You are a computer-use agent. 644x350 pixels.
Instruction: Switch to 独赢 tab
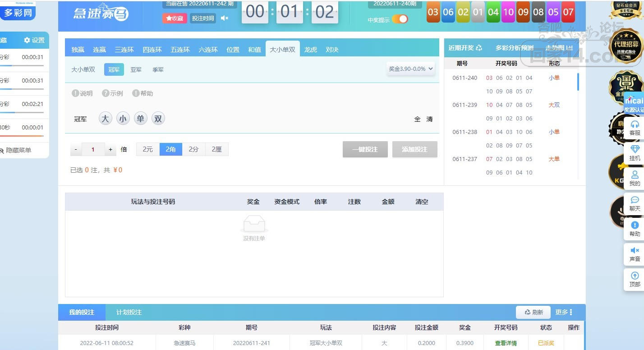click(x=78, y=50)
